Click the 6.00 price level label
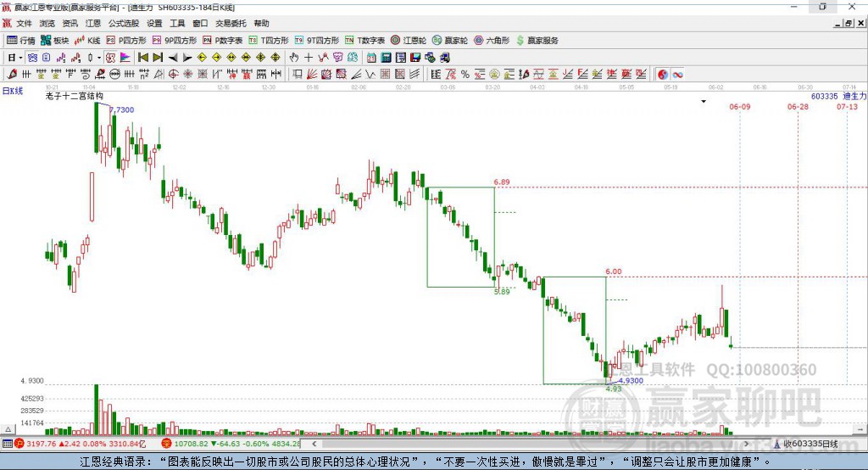The width and height of the screenshot is (868, 470). pyautogui.click(x=614, y=271)
